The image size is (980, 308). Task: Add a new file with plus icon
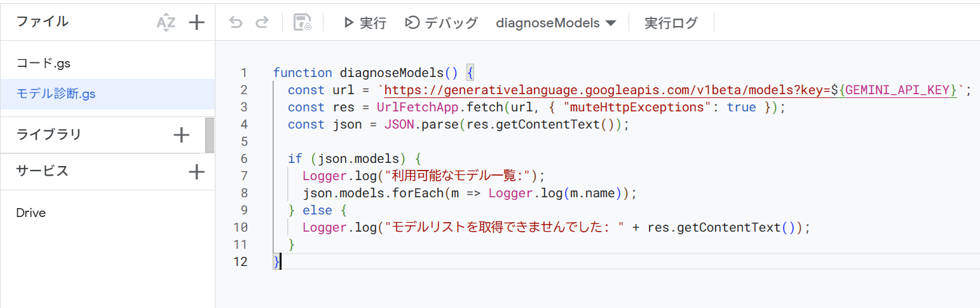[x=197, y=23]
